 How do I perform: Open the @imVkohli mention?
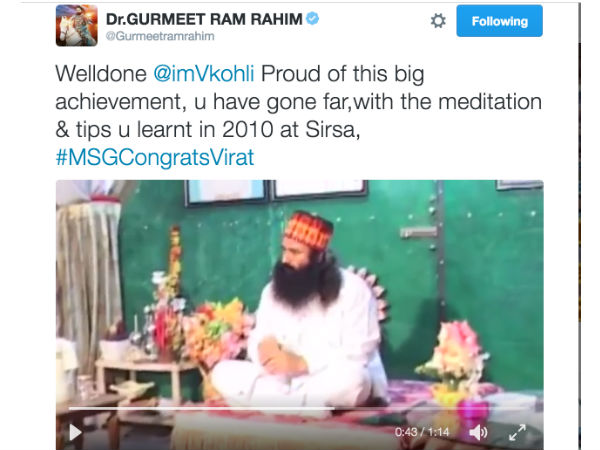pos(204,73)
